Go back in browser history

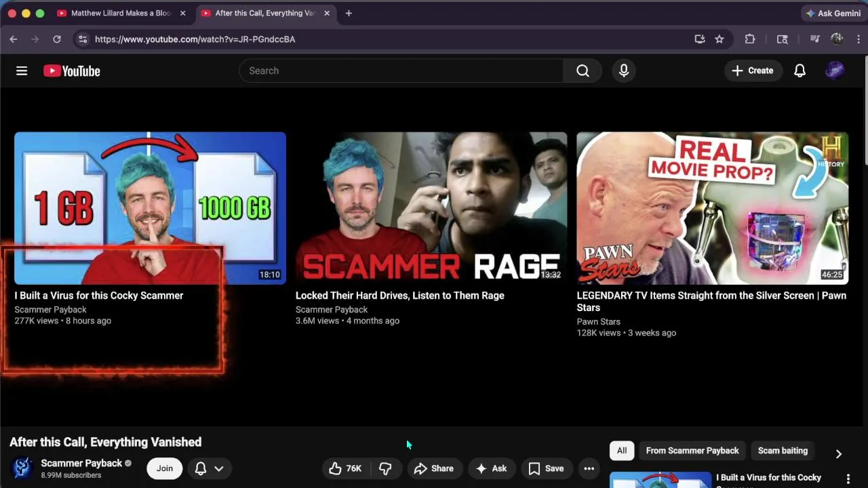point(14,39)
